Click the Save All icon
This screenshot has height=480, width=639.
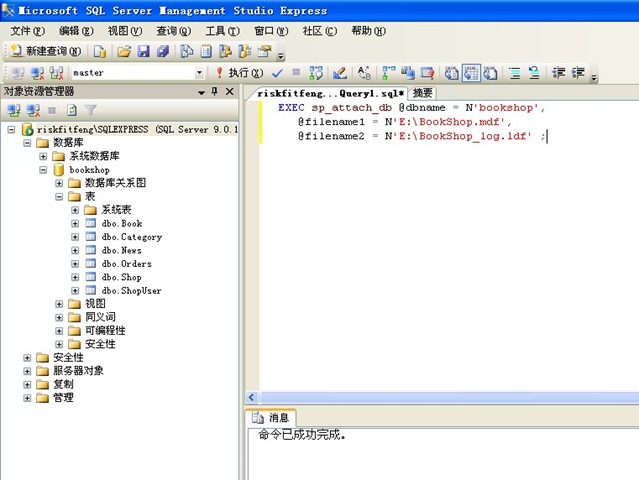[x=163, y=51]
